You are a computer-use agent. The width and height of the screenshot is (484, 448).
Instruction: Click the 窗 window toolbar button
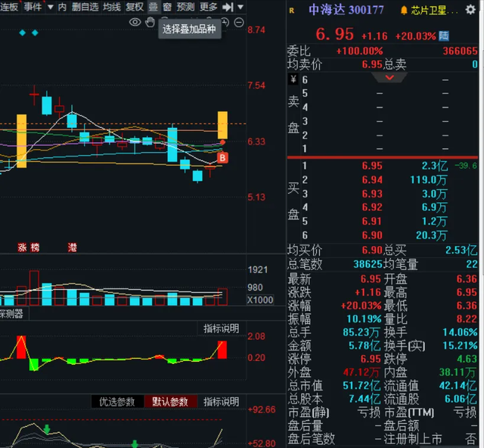[x=167, y=7]
